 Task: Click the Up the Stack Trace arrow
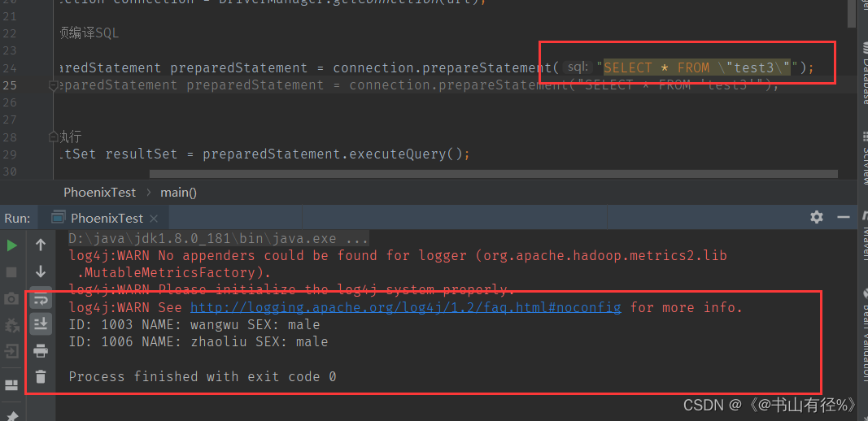tap(41, 245)
